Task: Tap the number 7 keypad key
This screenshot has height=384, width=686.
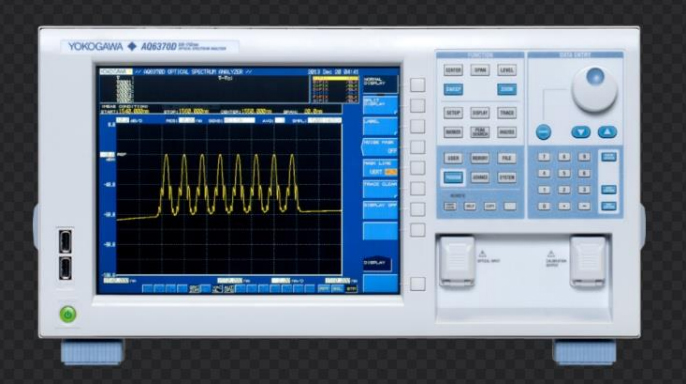Action: (x=544, y=157)
